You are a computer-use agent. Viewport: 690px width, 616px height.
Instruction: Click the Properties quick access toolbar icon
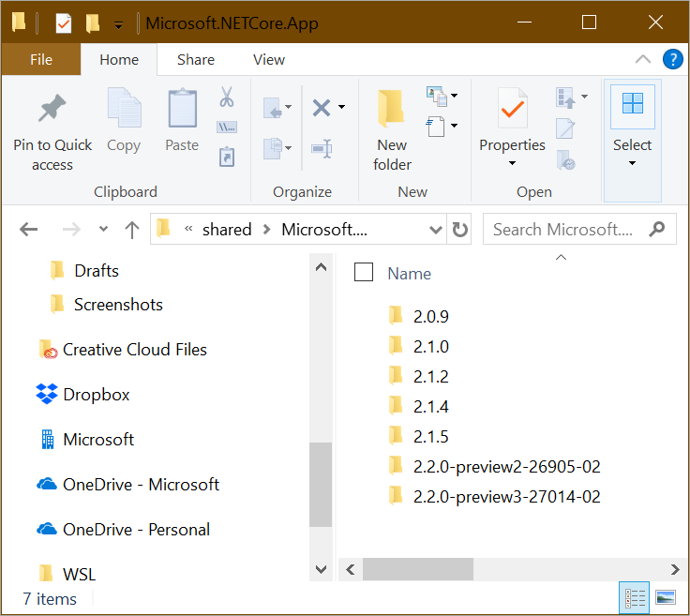click(64, 23)
